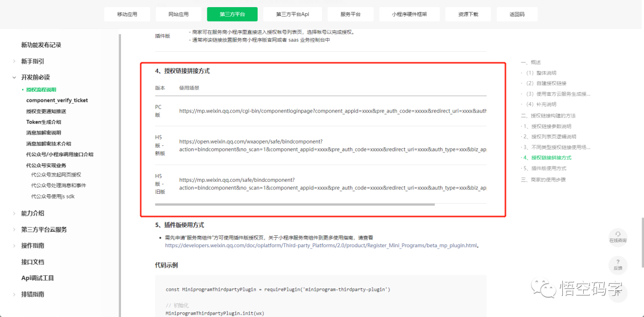Click the requirePlugin code line
This screenshot has width=644, height=317.
pos(278,290)
